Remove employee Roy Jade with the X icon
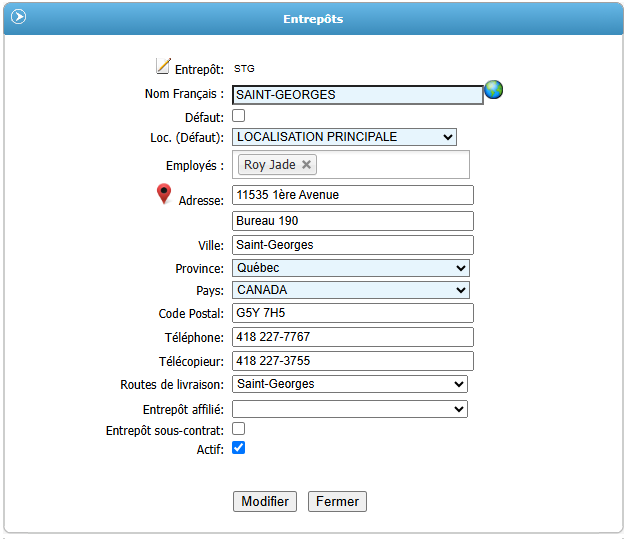Viewport: 627px width, 539px height. [306, 164]
